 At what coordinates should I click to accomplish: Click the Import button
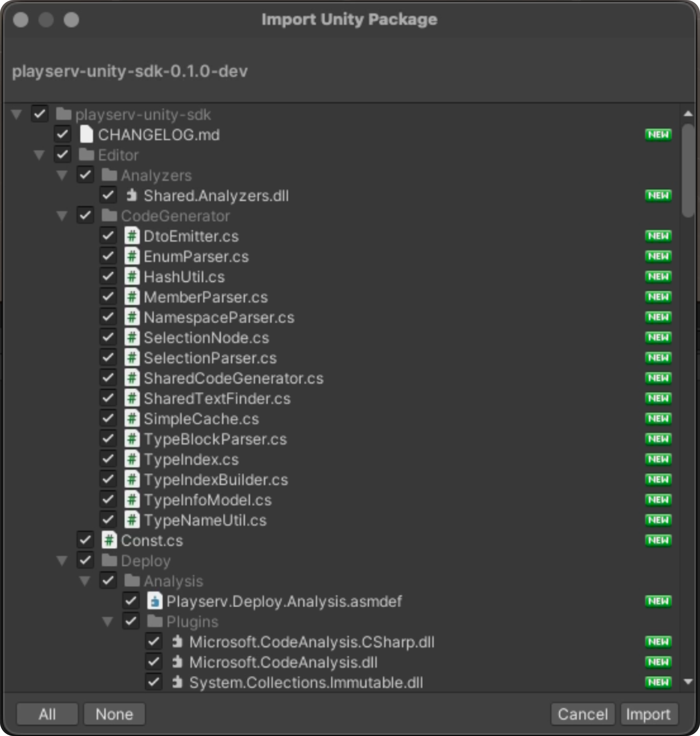point(649,714)
